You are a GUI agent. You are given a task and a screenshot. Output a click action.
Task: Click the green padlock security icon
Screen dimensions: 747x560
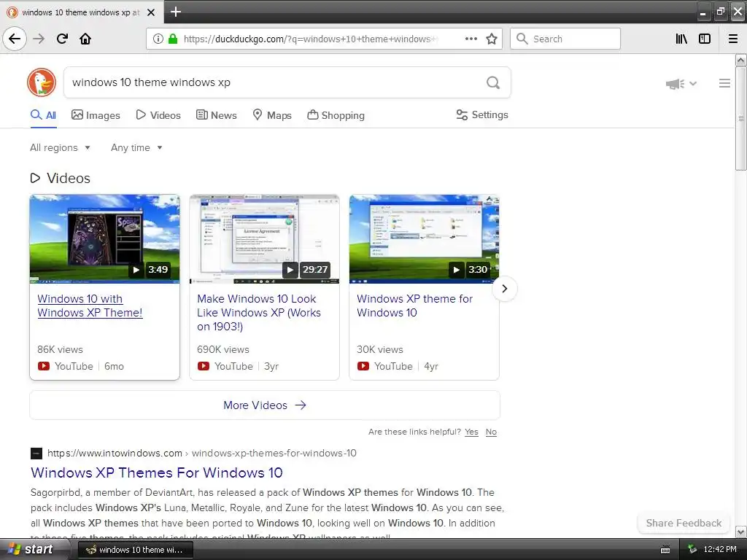point(173,39)
